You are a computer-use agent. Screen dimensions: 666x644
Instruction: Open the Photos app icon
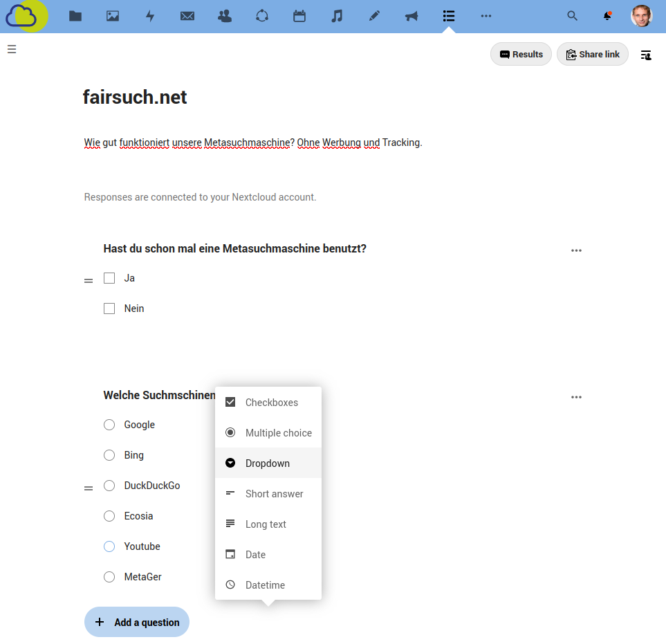click(x=113, y=15)
